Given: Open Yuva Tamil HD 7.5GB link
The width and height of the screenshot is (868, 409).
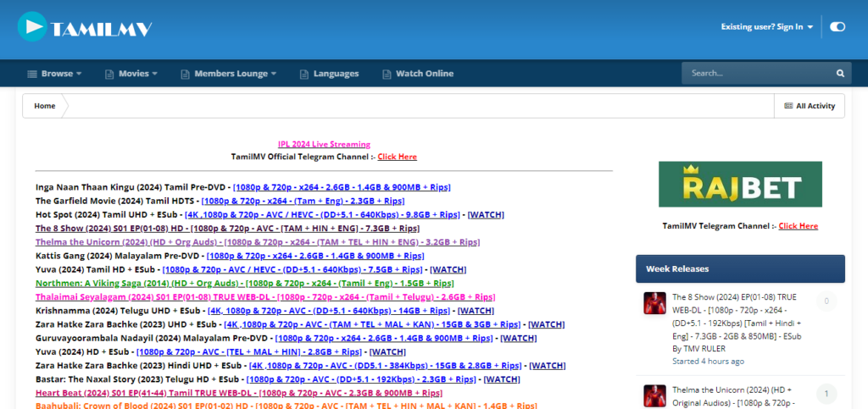Looking at the screenshot, I should (292, 270).
